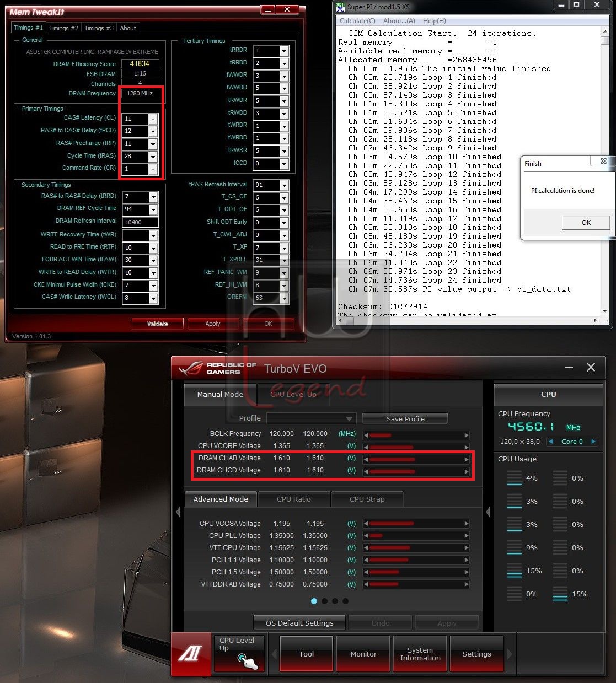
Task: Switch to Timings #2 tab
Action: 63,28
